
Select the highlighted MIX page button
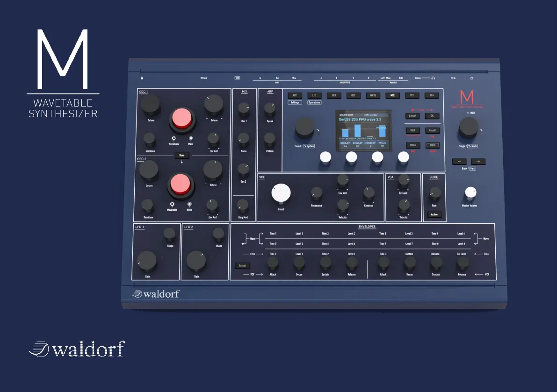(392, 95)
